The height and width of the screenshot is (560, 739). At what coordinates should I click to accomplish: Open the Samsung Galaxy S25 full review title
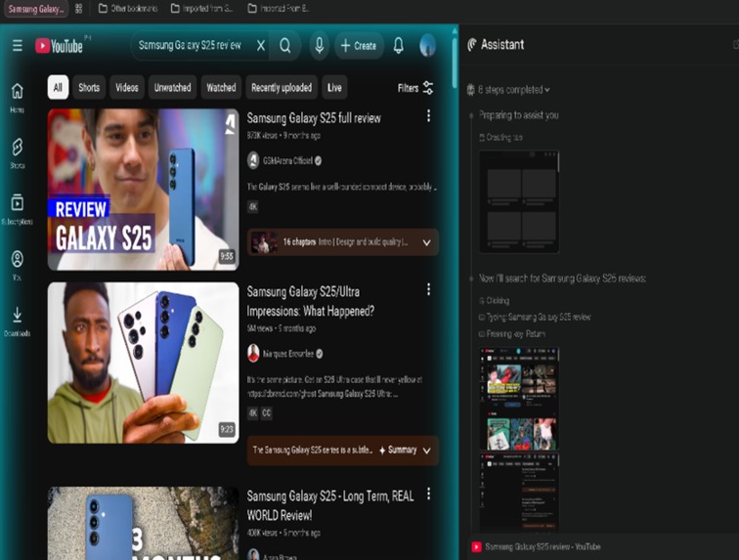[x=314, y=118]
